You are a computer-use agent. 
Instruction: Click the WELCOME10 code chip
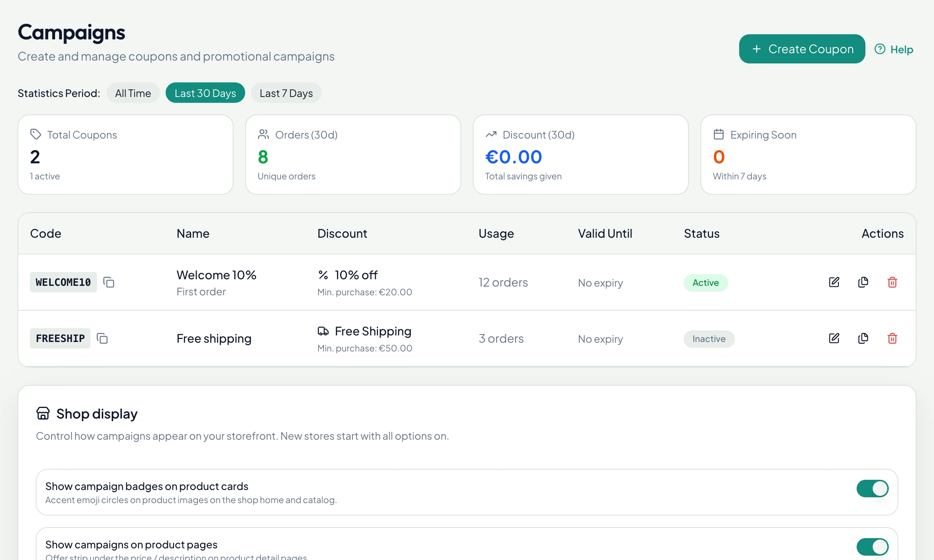pyautogui.click(x=63, y=282)
